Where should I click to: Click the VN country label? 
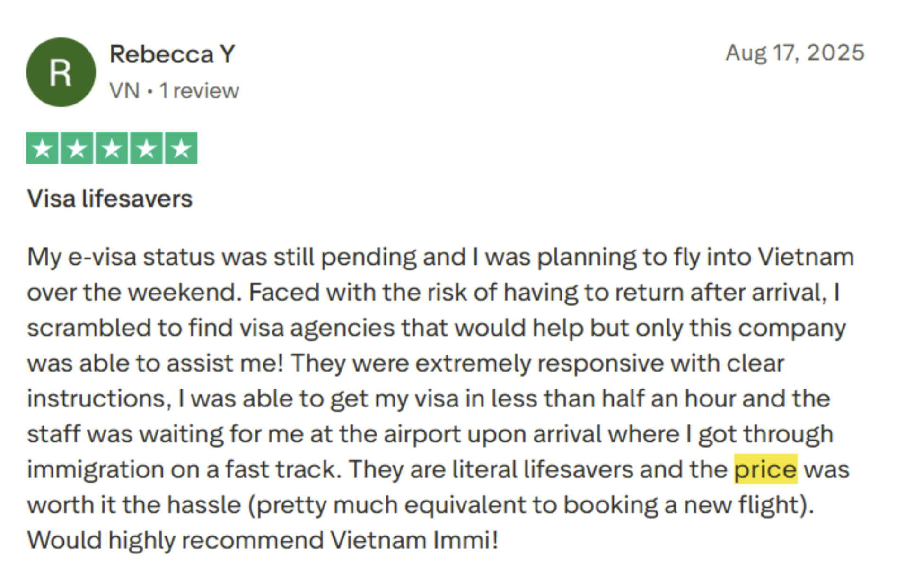tap(124, 91)
